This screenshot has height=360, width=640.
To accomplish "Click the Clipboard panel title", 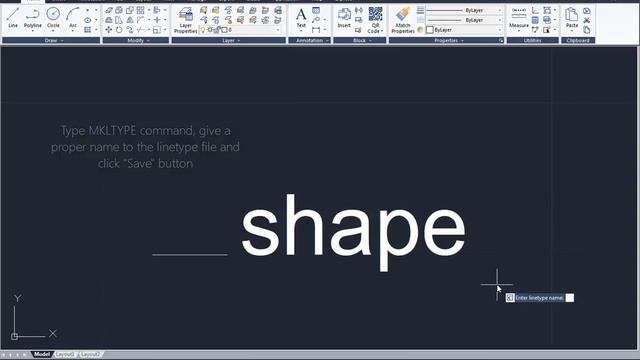I will pyautogui.click(x=578, y=40).
